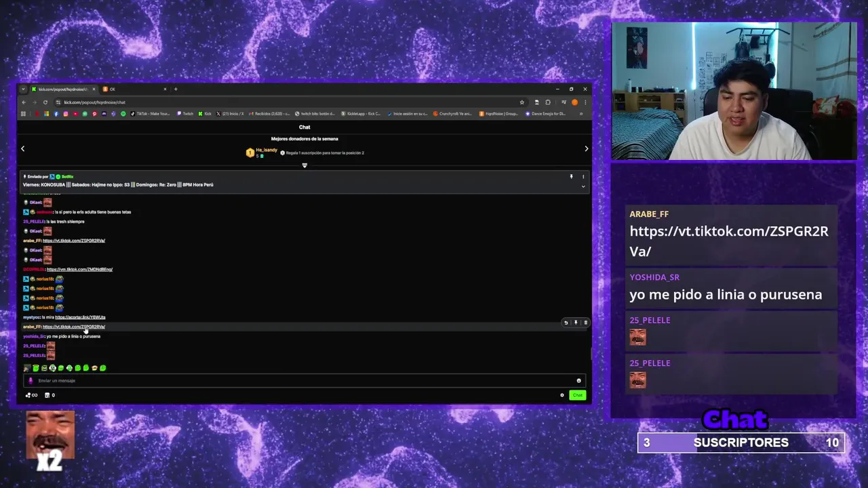Open a new browser tab
The height and width of the screenshot is (488, 868).
coord(176,89)
